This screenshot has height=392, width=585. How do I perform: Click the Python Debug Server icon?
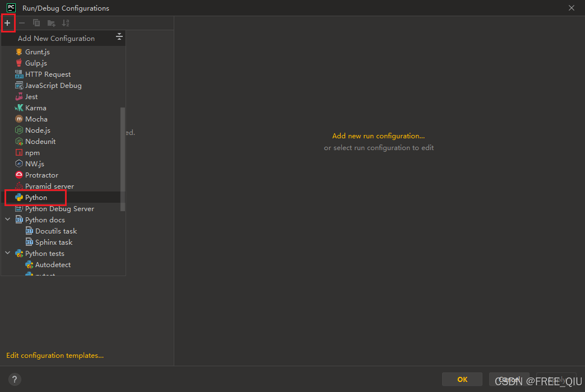coord(19,208)
